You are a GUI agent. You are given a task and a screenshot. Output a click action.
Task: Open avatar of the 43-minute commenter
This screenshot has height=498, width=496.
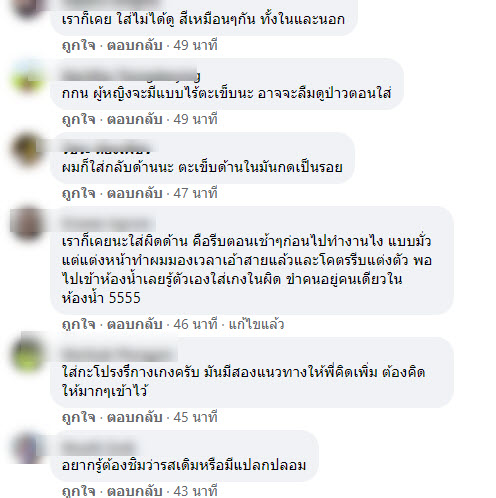tap(27, 448)
